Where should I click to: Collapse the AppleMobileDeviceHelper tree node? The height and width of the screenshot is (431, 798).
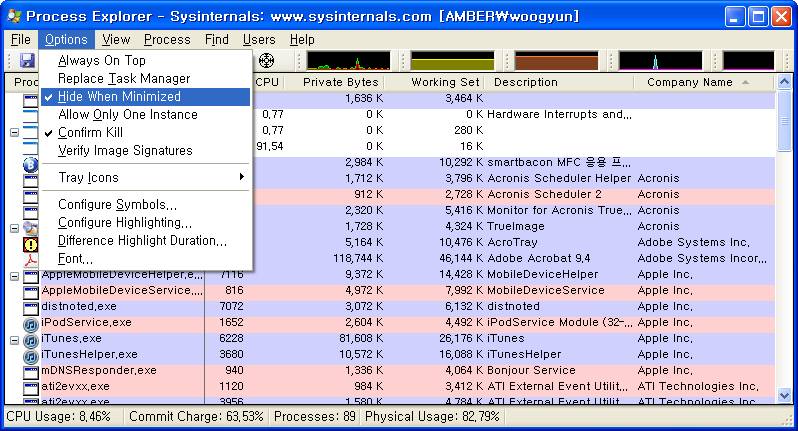point(15,276)
